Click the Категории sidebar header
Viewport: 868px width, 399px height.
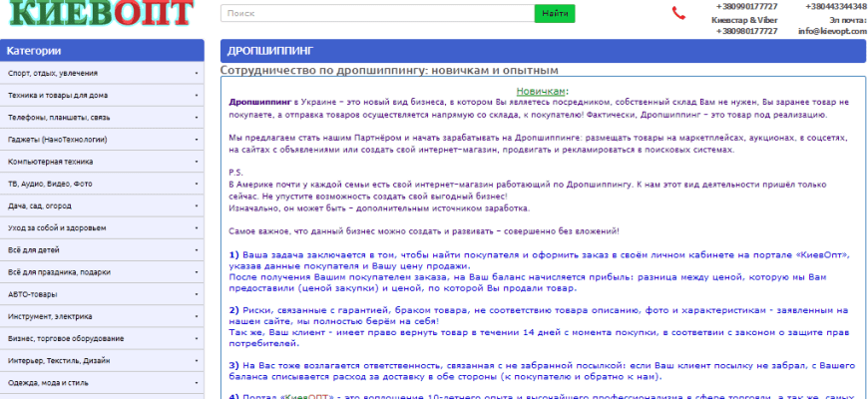tap(102, 51)
